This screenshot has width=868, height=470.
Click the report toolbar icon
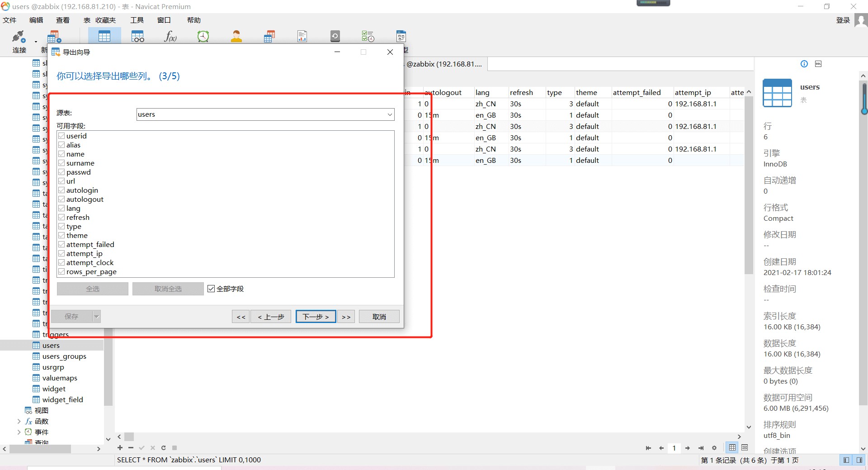tap(302, 36)
